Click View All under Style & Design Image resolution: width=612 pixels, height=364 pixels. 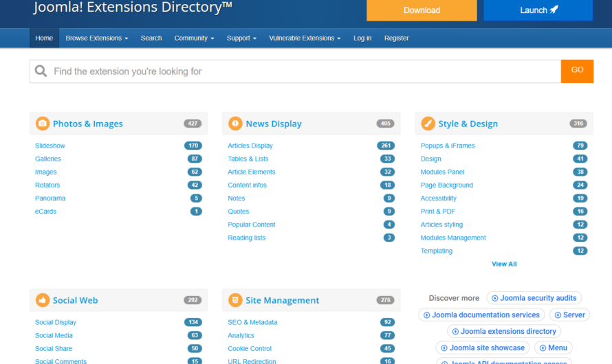coord(504,264)
